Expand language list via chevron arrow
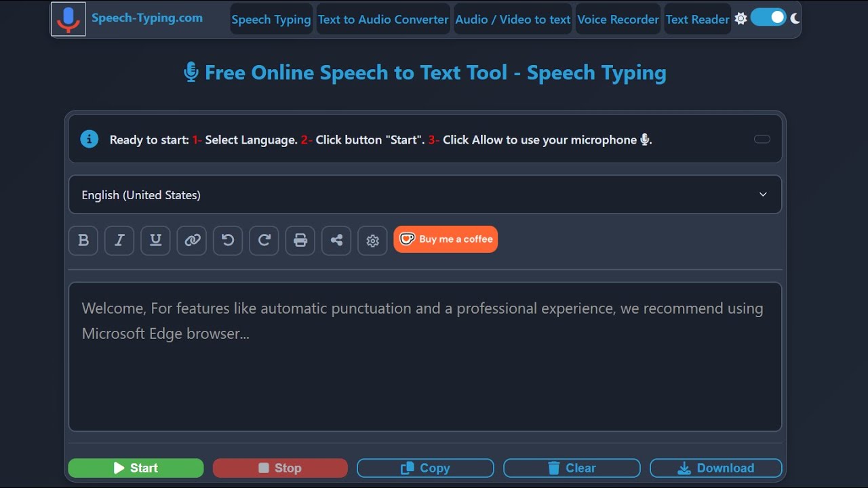Viewport: 868px width, 488px height. point(763,195)
